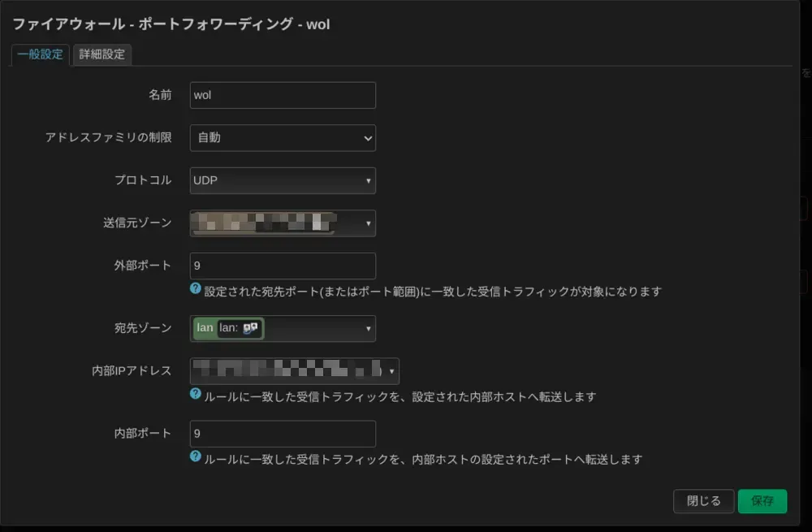Save the rule with the 保存 button
The image size is (812, 532).
[x=762, y=501]
